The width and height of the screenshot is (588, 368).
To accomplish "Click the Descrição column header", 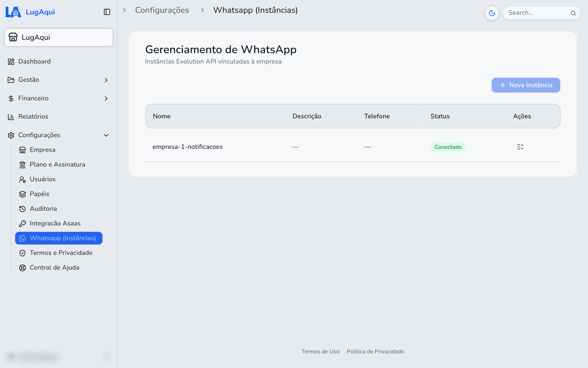I will tap(307, 116).
